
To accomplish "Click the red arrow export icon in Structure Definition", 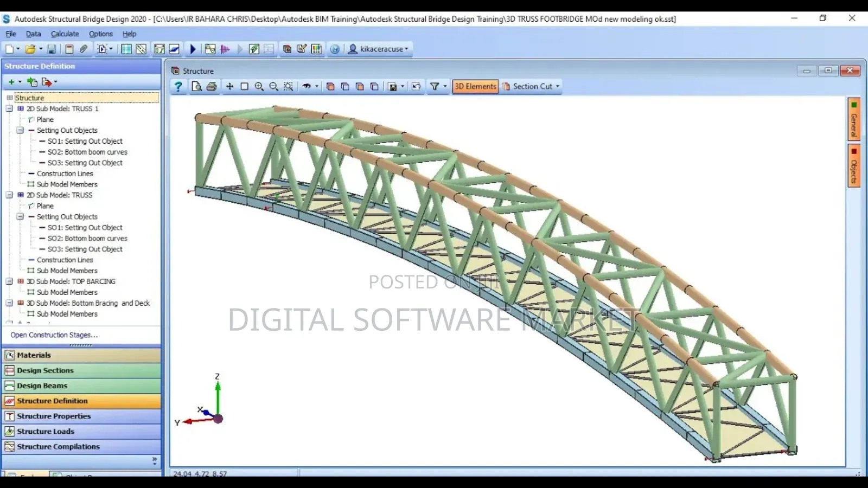I will point(47,82).
